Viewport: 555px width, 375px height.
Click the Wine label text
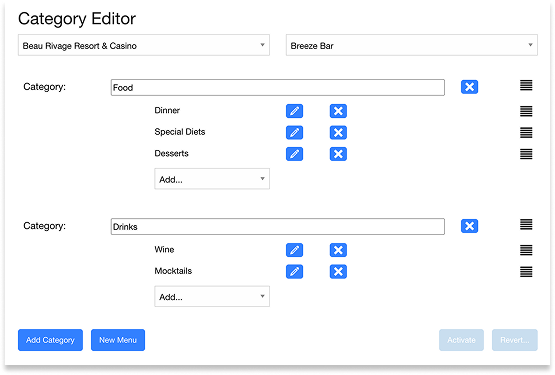pyautogui.click(x=164, y=250)
